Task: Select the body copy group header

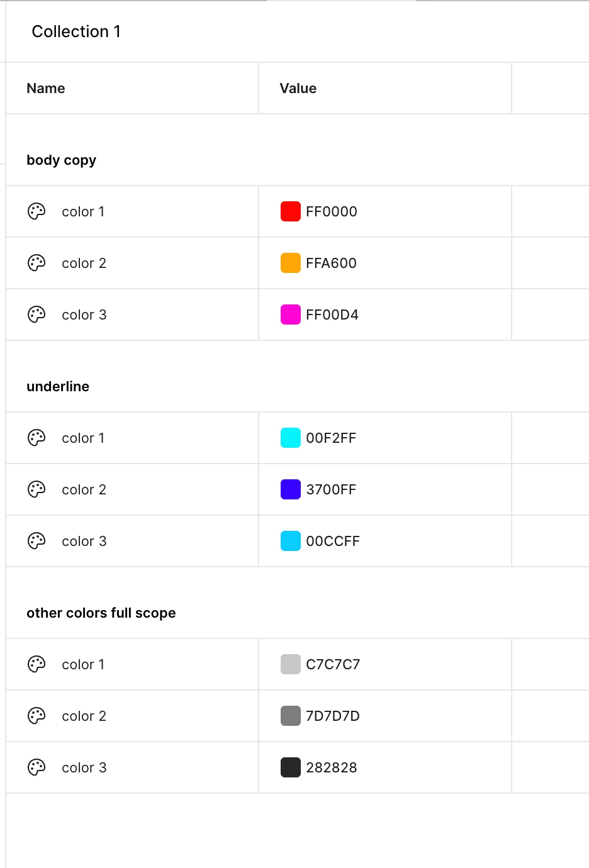Action: coord(61,160)
